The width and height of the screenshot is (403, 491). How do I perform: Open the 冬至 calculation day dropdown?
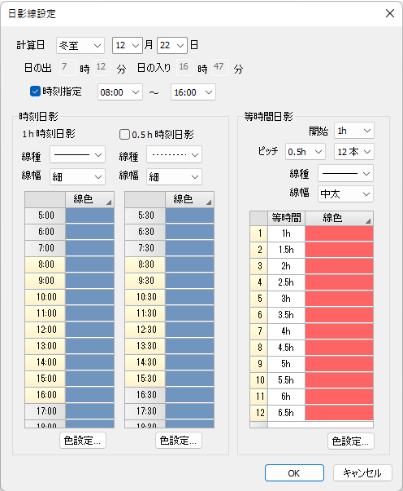tap(80, 45)
